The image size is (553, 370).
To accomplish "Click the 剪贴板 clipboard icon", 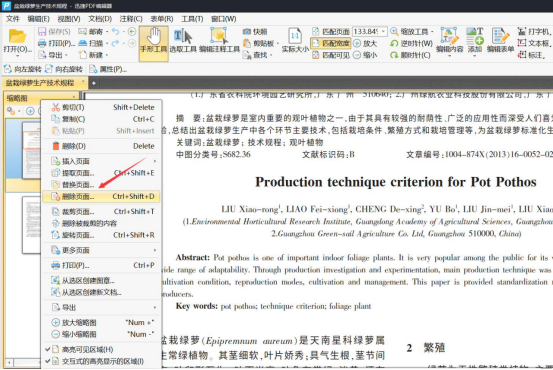I will tap(247, 43).
